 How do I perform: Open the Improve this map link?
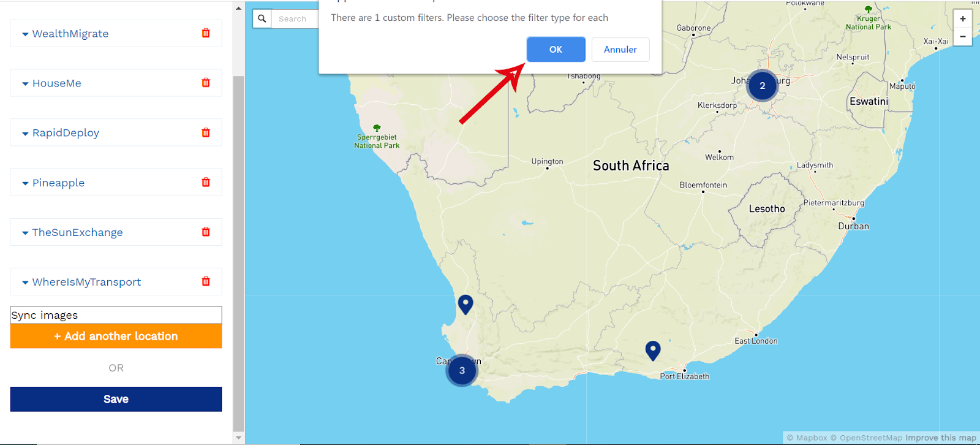pos(941,438)
